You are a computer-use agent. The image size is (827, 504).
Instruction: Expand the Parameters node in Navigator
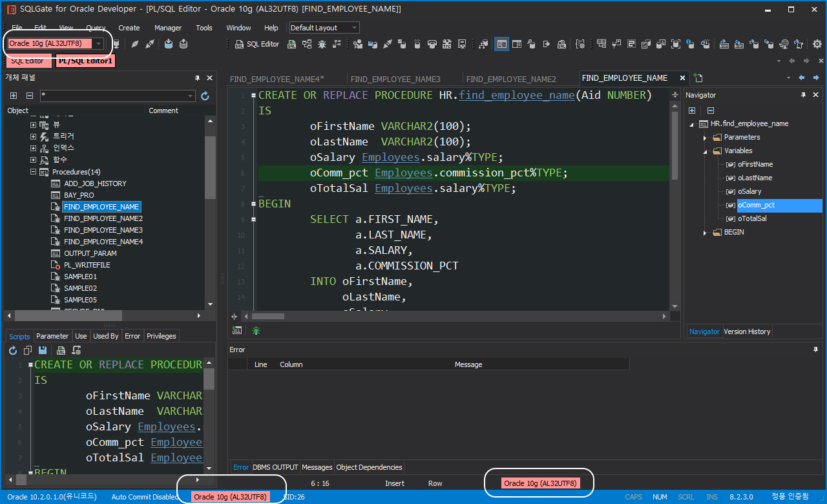coord(706,137)
